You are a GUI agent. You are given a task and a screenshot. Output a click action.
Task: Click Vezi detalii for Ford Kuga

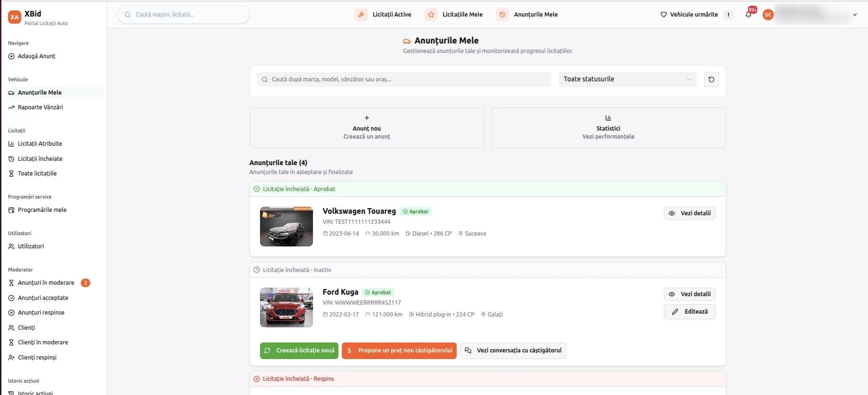[690, 294]
